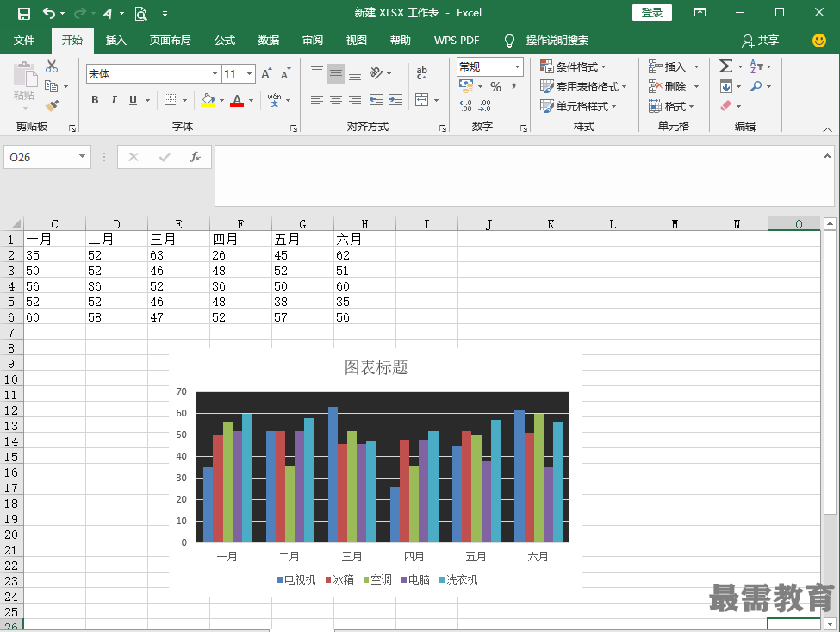840x632 pixels.
Task: Expand the formula bar
Action: tap(827, 155)
